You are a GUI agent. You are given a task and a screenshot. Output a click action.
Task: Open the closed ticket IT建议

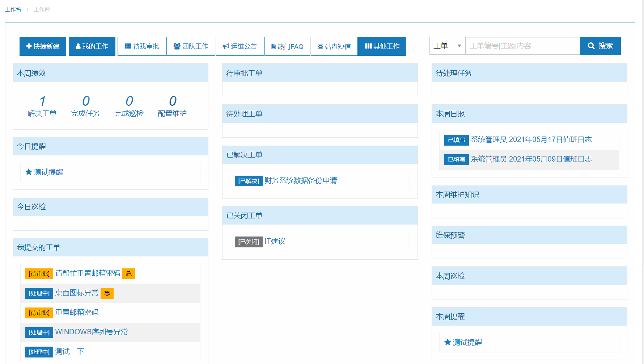pos(275,241)
